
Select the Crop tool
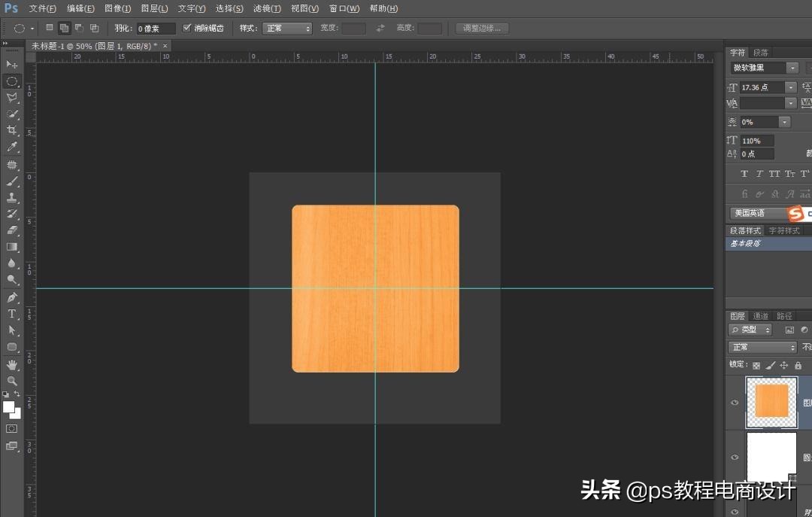point(12,131)
